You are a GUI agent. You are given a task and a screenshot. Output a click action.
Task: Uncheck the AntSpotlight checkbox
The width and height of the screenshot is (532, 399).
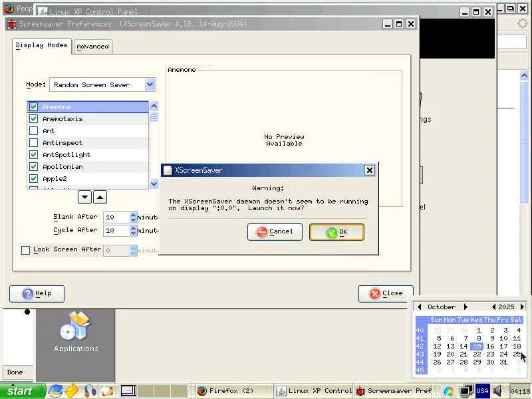pyautogui.click(x=34, y=155)
